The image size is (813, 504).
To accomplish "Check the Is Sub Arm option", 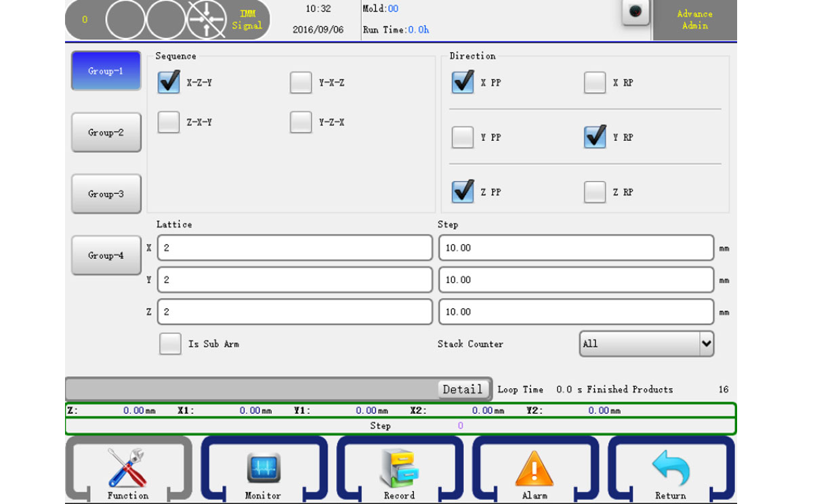I will 170,344.
